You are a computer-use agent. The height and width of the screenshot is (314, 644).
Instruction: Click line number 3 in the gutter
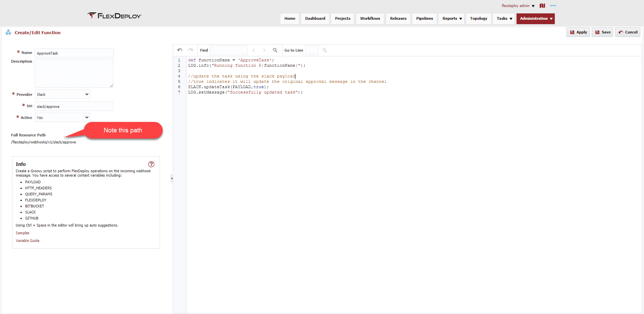pos(179,71)
